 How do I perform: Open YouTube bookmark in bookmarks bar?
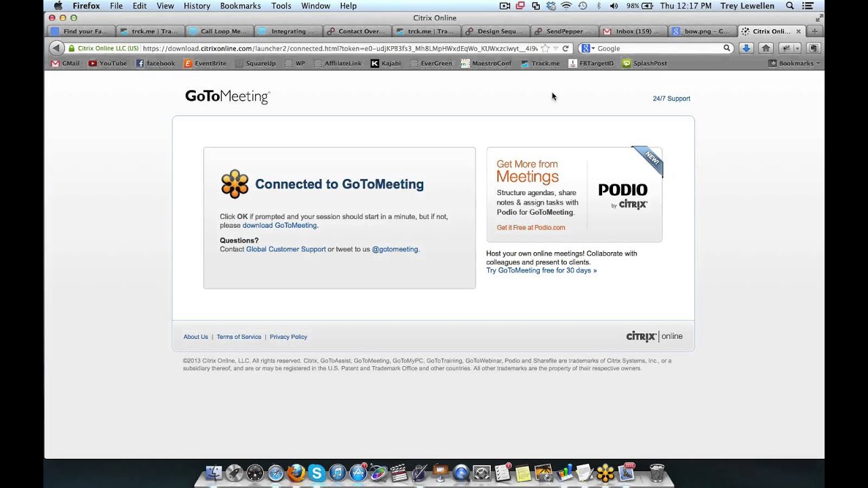(x=107, y=63)
